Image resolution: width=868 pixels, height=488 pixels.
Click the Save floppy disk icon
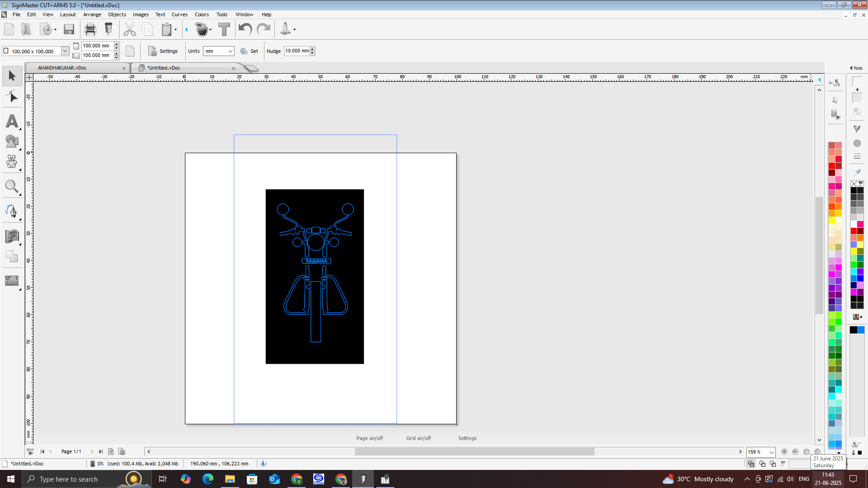click(x=69, y=29)
